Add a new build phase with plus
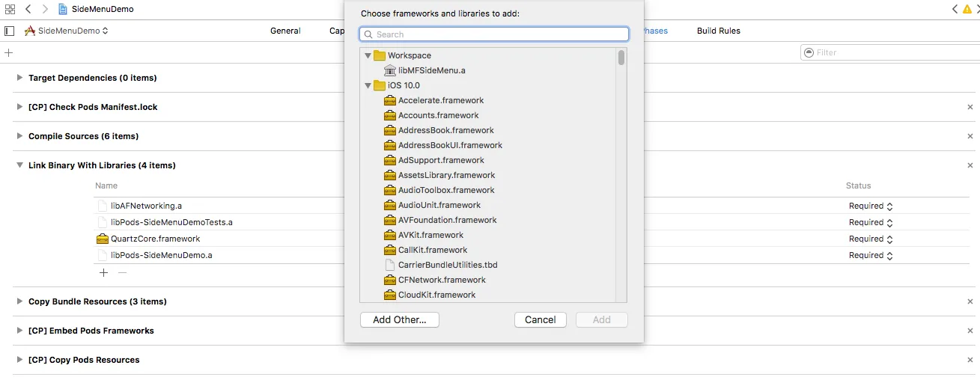This screenshot has height=383, width=980. tap(9, 52)
